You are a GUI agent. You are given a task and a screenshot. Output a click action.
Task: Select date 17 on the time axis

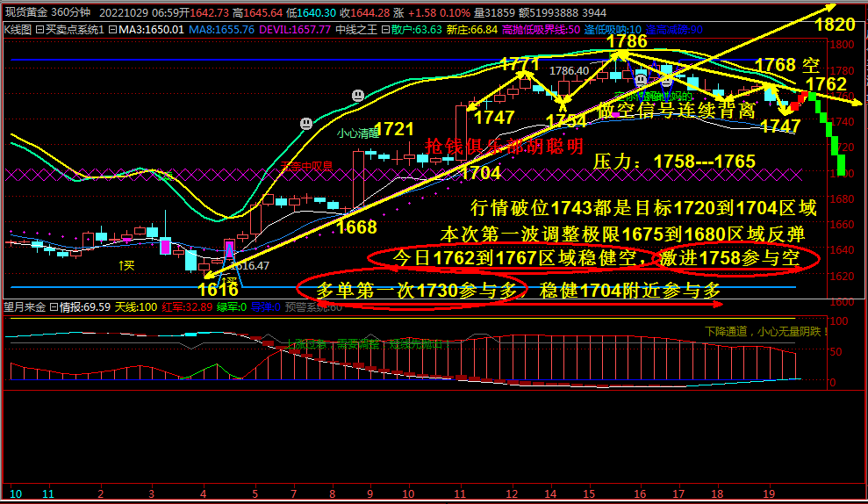coord(678,494)
